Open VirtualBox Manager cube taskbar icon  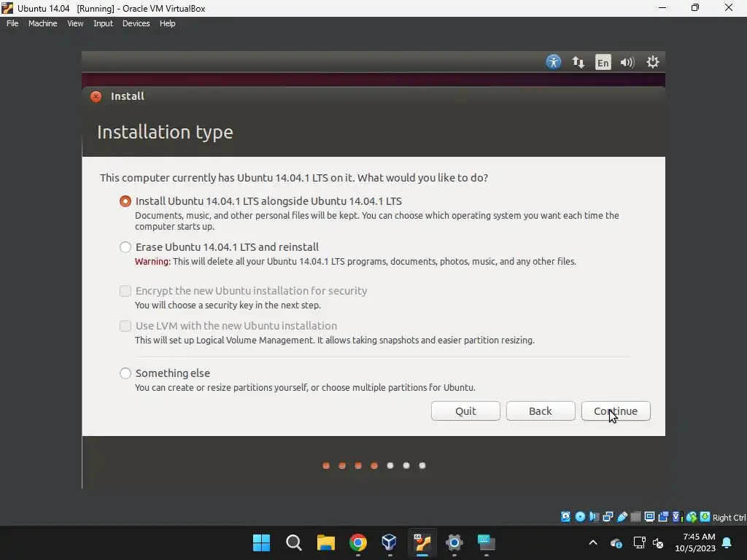point(390,542)
